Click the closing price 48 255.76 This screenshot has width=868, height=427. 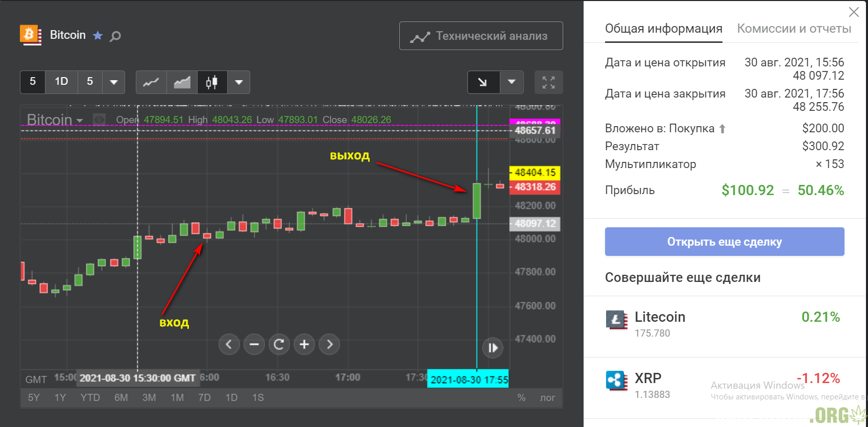tap(818, 107)
